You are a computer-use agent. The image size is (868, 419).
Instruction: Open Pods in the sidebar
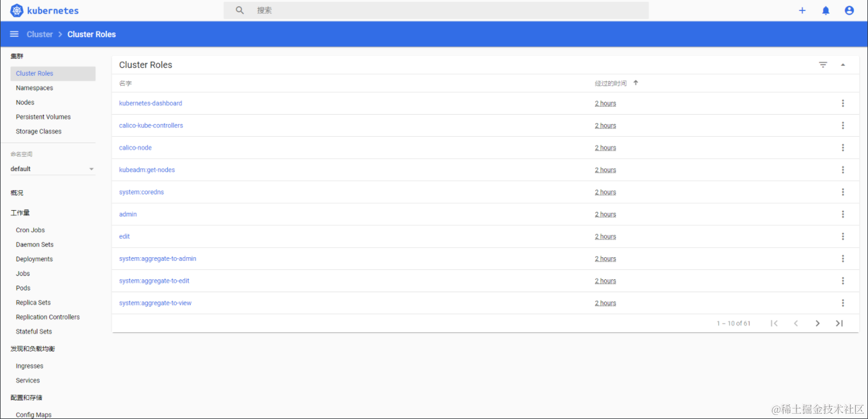pyautogui.click(x=23, y=288)
